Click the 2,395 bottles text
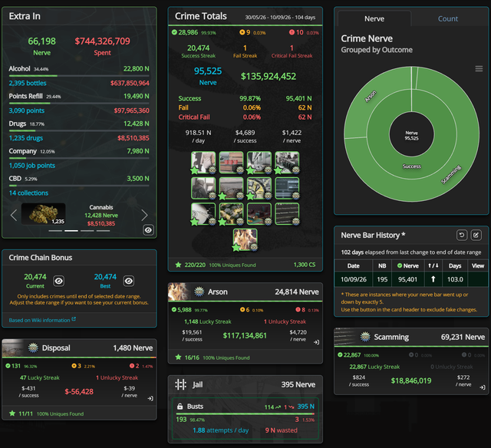This screenshot has height=448, width=491. pos(28,83)
